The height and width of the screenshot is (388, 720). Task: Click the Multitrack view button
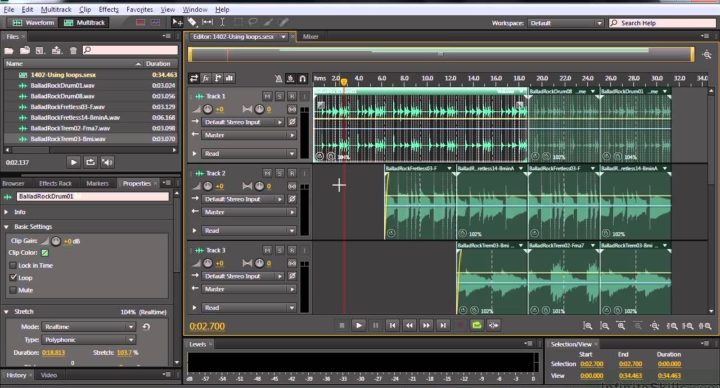84,22
